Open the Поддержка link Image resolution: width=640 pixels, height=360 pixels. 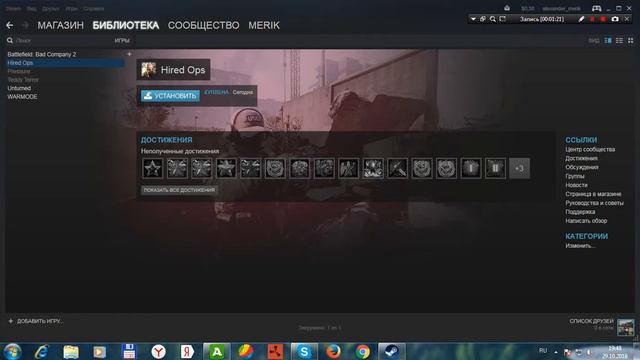[x=580, y=212]
